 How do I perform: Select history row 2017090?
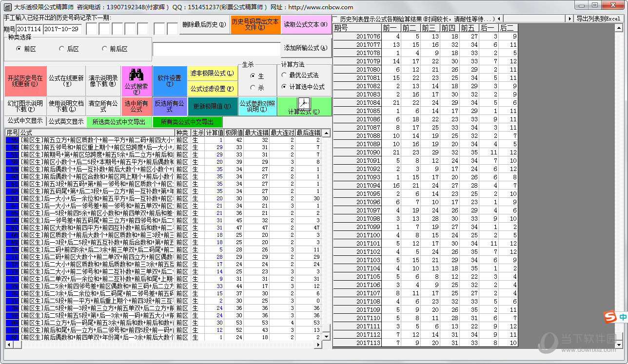pos(425,153)
